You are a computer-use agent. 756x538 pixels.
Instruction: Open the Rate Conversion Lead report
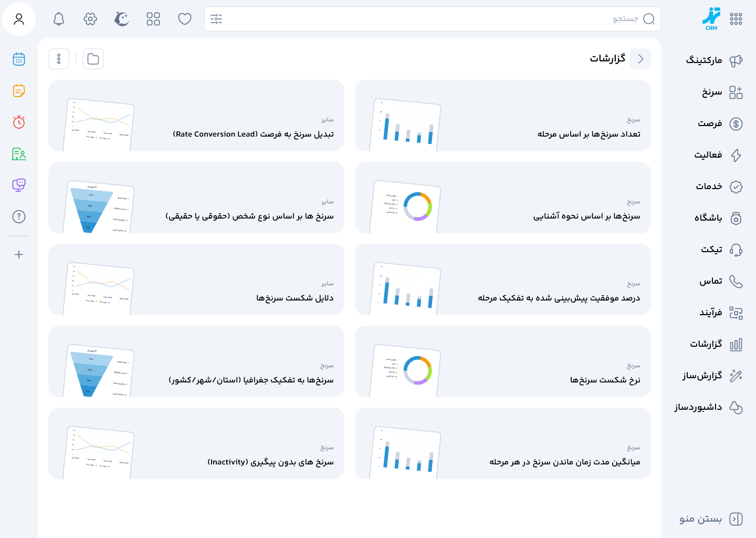196,116
